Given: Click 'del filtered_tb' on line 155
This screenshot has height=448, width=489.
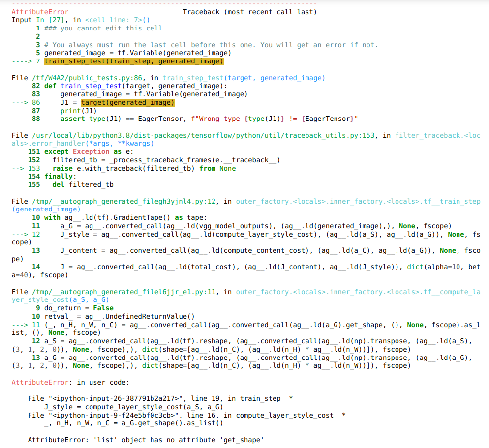Looking at the screenshot, I should (83, 185).
